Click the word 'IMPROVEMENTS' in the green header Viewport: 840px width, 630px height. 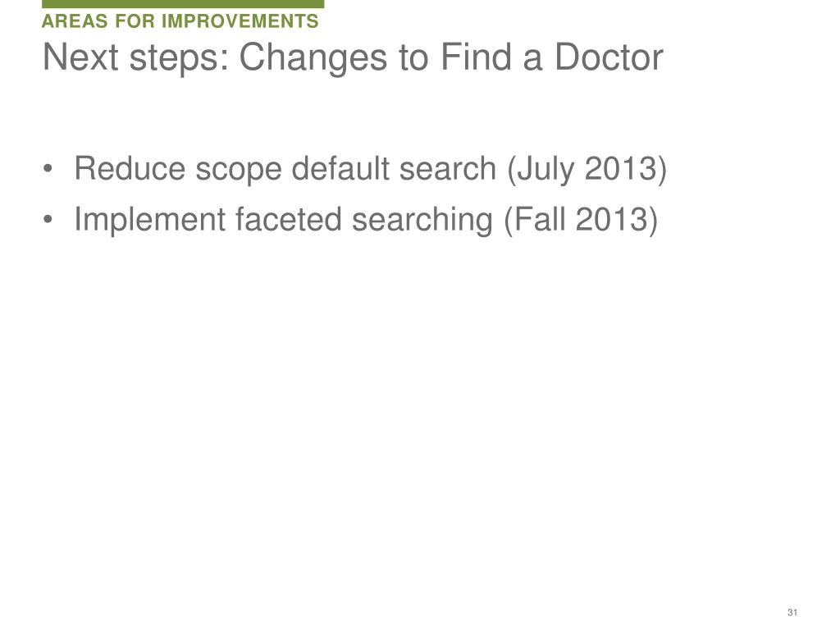click(x=240, y=21)
